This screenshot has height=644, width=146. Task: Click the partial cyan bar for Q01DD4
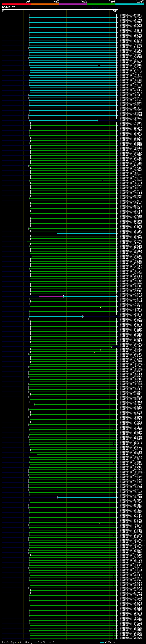pos(87,498)
